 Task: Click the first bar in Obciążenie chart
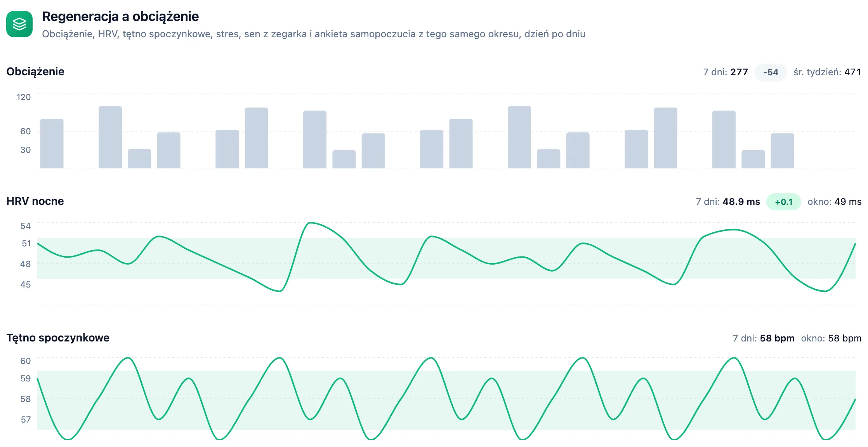coord(52,144)
